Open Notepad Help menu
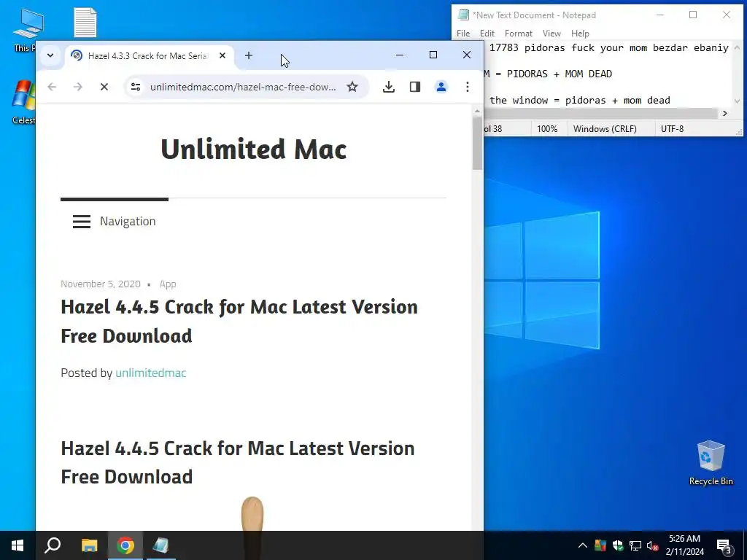Viewport: 747px width, 560px height. [x=580, y=34]
